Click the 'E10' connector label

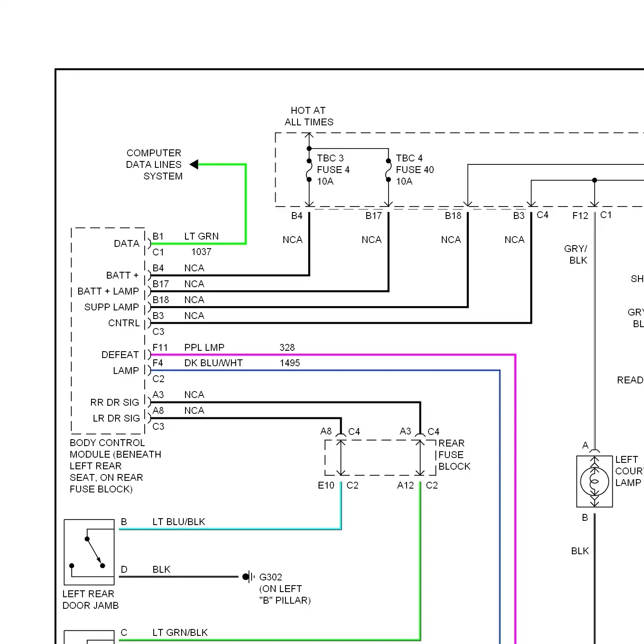326,485
